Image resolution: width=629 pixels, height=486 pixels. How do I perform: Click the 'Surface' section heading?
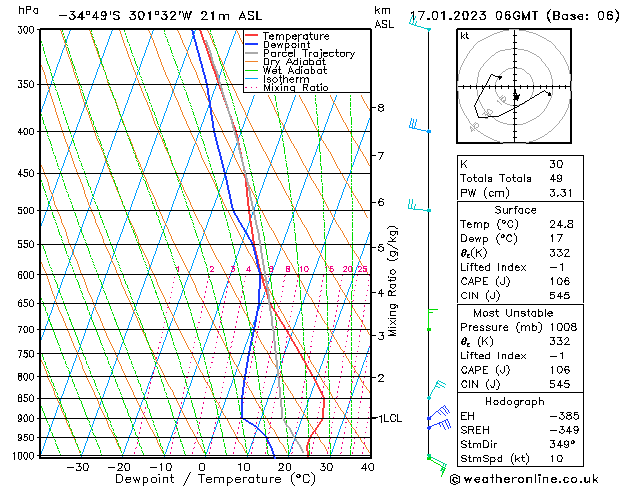point(515,210)
